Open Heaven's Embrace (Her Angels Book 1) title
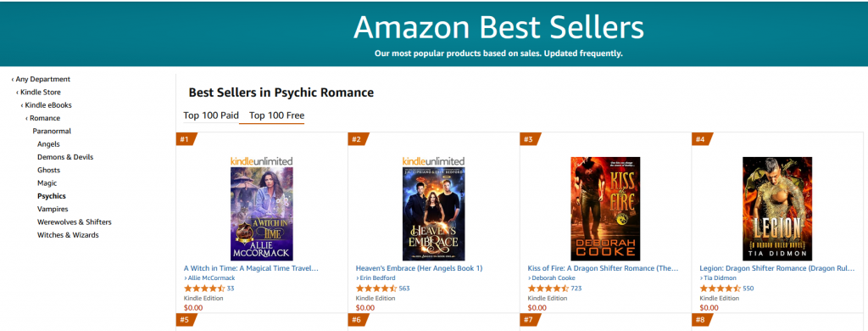 419,268
